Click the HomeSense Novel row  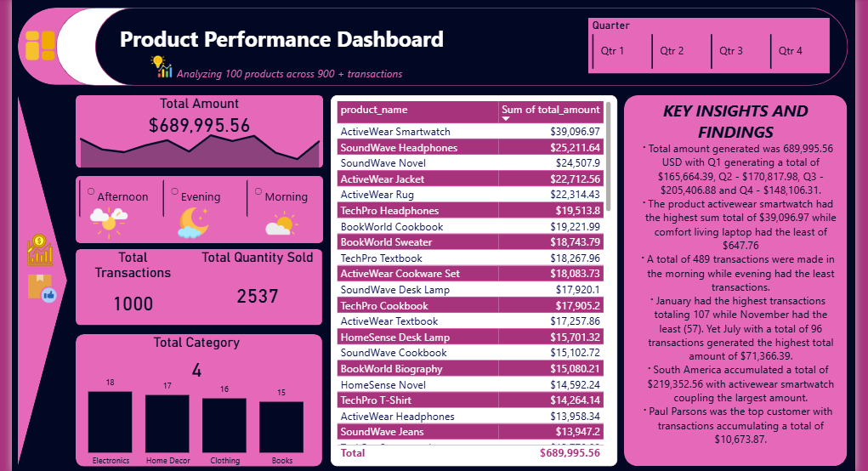point(470,384)
